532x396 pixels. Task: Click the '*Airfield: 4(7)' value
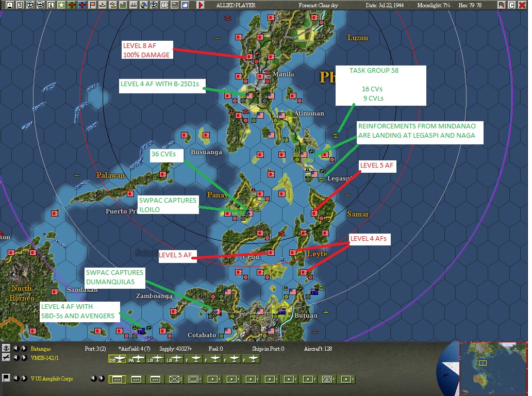pyautogui.click(x=135, y=349)
